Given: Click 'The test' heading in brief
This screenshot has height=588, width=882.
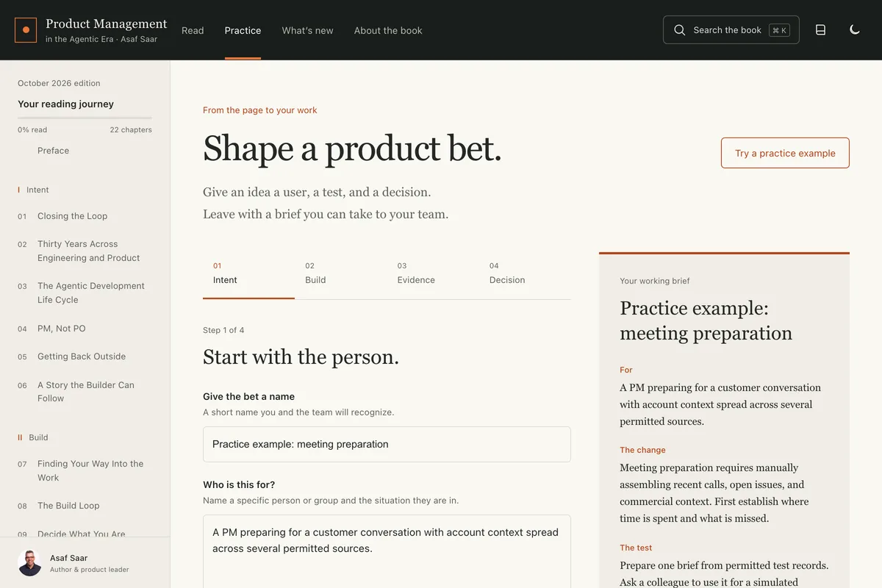Looking at the screenshot, I should (636, 548).
